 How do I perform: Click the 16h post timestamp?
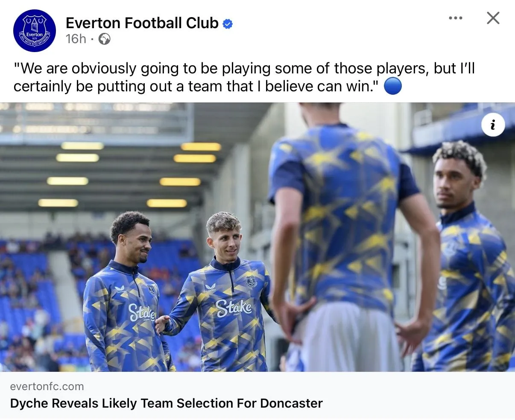76,39
